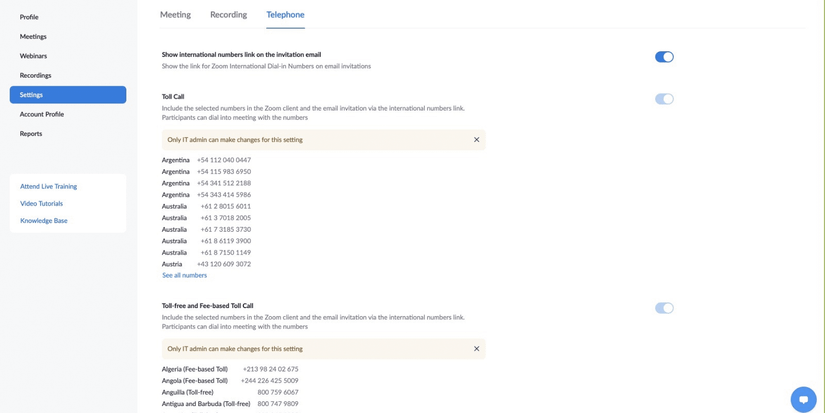
Task: Dismiss the Toll-free IT admin notice
Action: pyautogui.click(x=477, y=349)
